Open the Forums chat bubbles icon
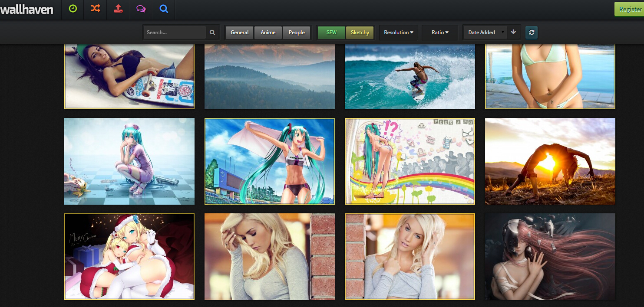This screenshot has width=644, height=307. tap(141, 9)
